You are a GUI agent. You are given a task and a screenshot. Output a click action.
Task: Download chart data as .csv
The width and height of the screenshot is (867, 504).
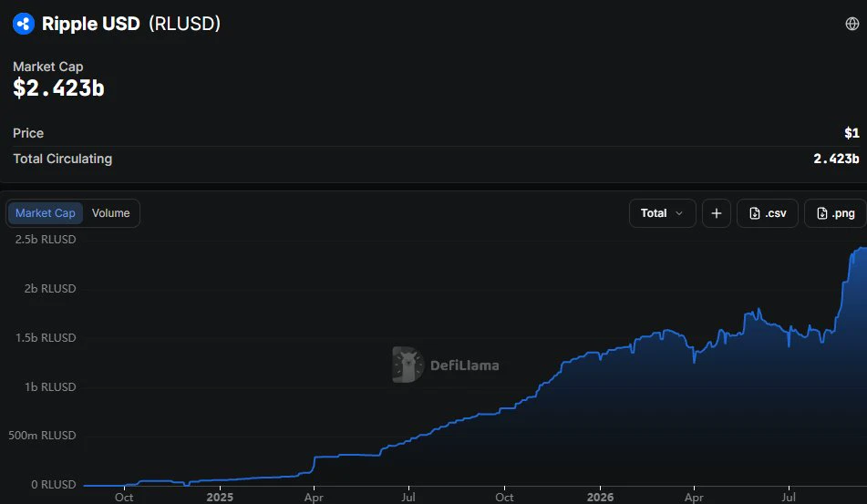pyautogui.click(x=768, y=213)
